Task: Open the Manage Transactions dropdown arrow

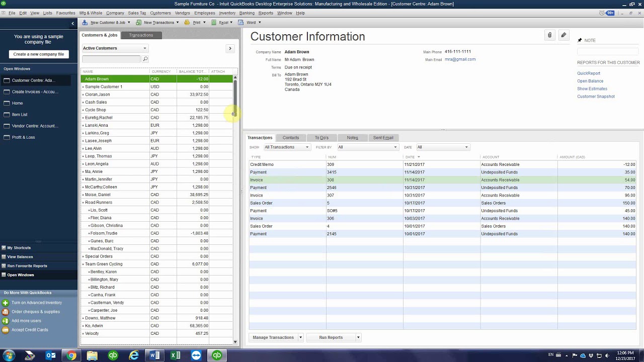Action: tap(300, 337)
